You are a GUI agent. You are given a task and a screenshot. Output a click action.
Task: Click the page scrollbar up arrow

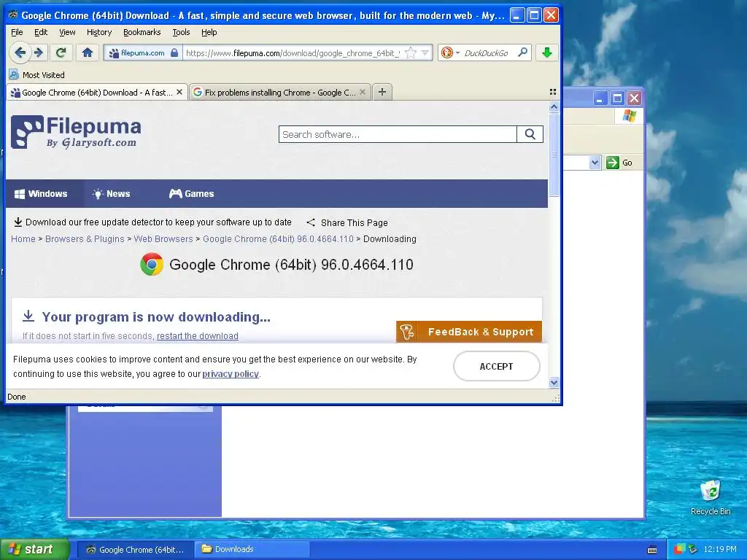pos(554,106)
